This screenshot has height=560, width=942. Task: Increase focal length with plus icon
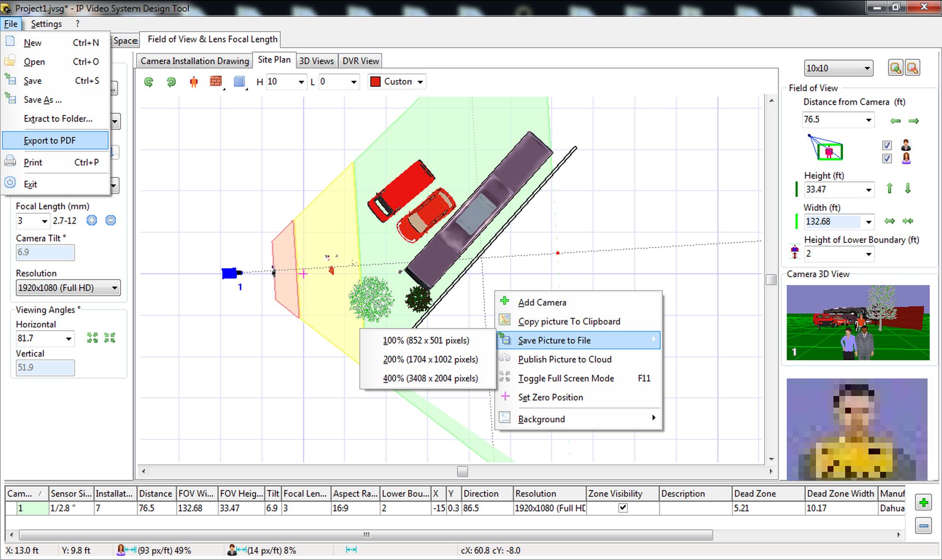pos(92,220)
